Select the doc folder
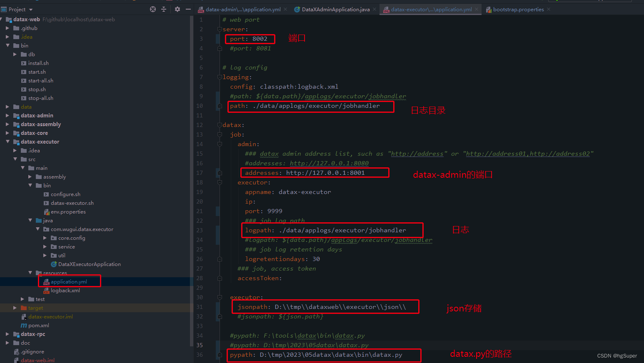Image resolution: width=644 pixels, height=363 pixels. pyautogui.click(x=25, y=343)
